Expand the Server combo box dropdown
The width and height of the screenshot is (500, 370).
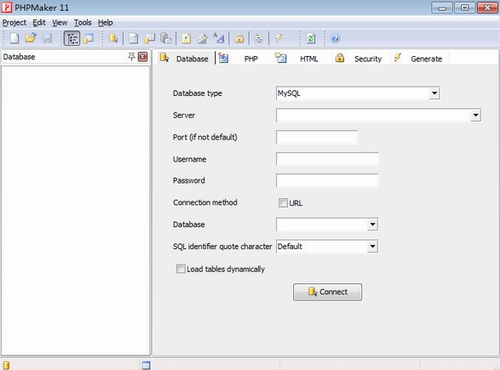tap(476, 115)
